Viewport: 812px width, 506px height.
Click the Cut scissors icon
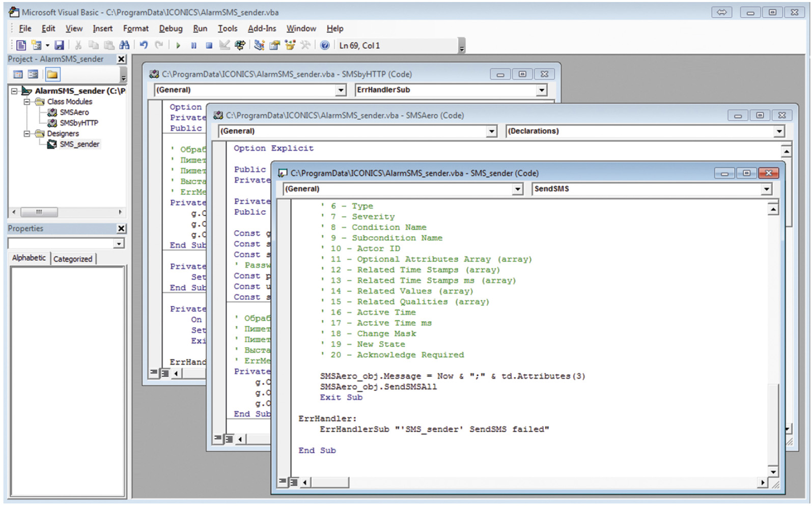(78, 45)
